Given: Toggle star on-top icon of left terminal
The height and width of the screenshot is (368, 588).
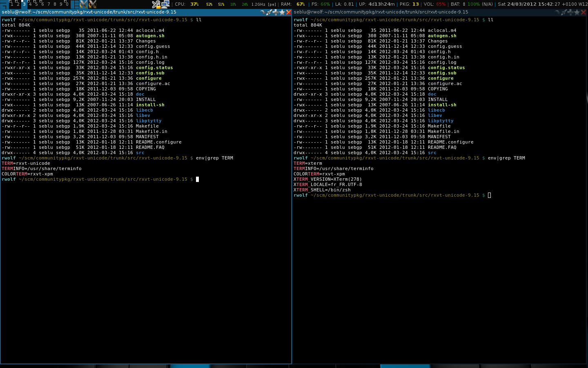Looking at the screenshot, I should pos(282,12).
